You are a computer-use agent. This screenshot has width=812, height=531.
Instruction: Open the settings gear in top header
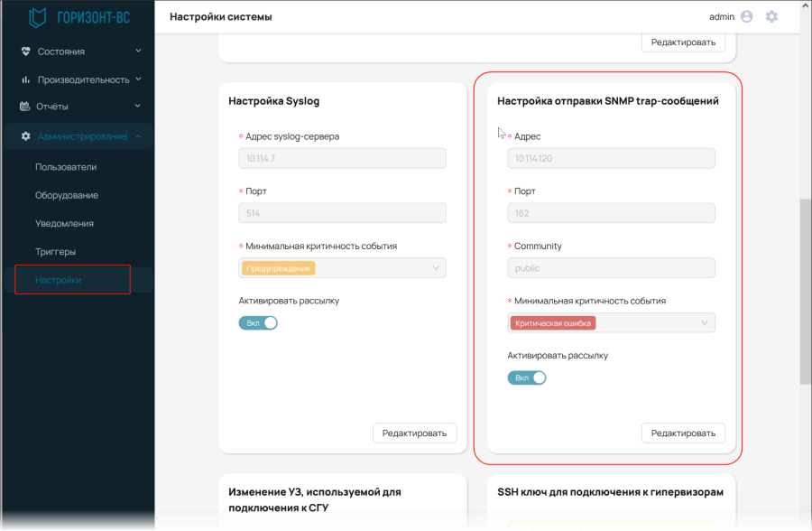[771, 16]
